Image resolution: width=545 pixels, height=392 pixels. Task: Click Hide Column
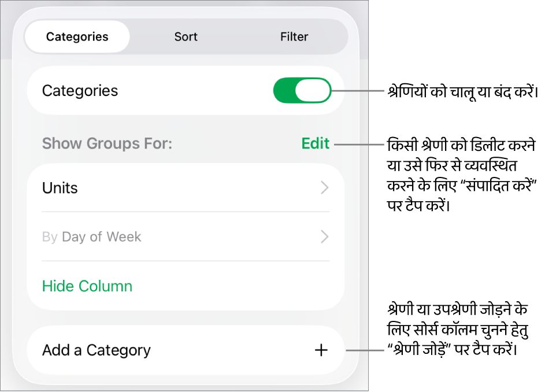(87, 286)
